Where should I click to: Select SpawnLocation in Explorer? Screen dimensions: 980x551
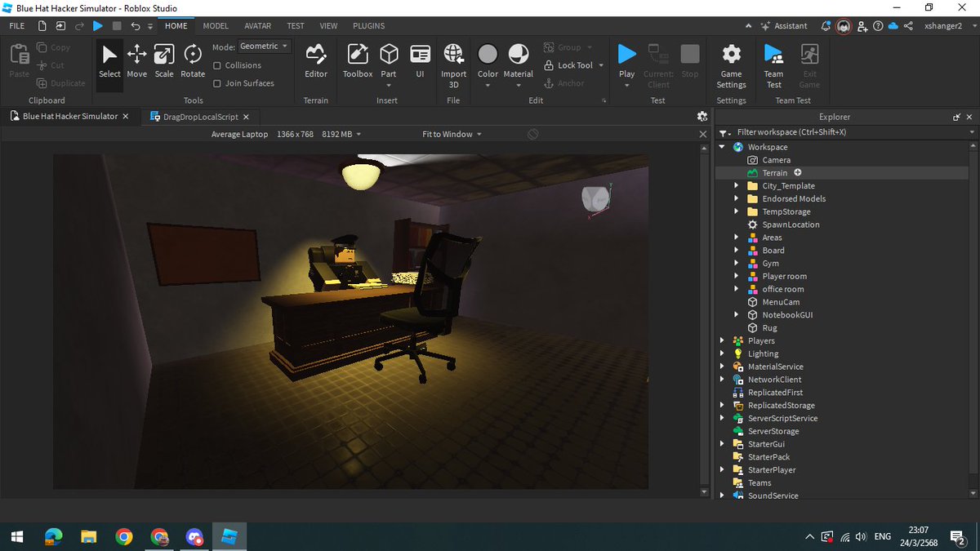coord(791,224)
